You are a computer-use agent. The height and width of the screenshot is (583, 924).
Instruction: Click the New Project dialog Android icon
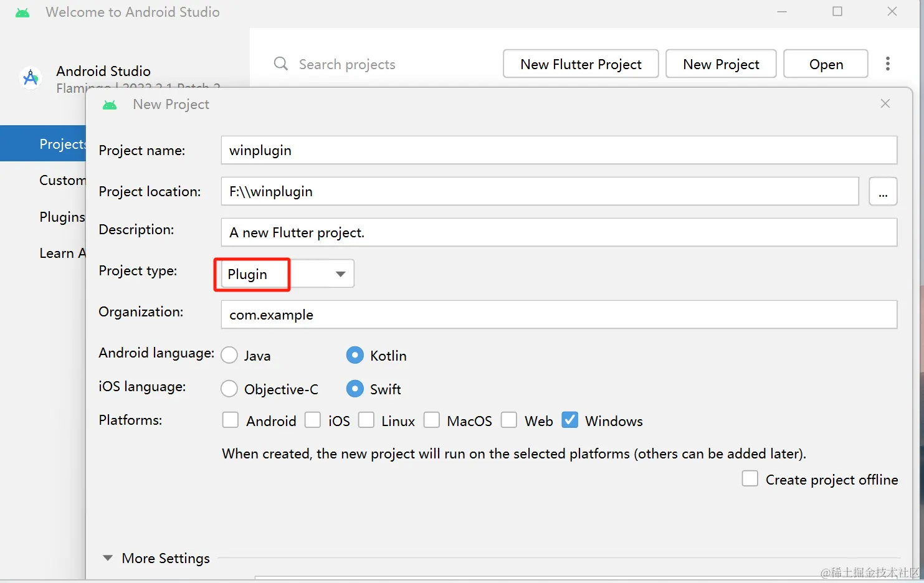(110, 105)
